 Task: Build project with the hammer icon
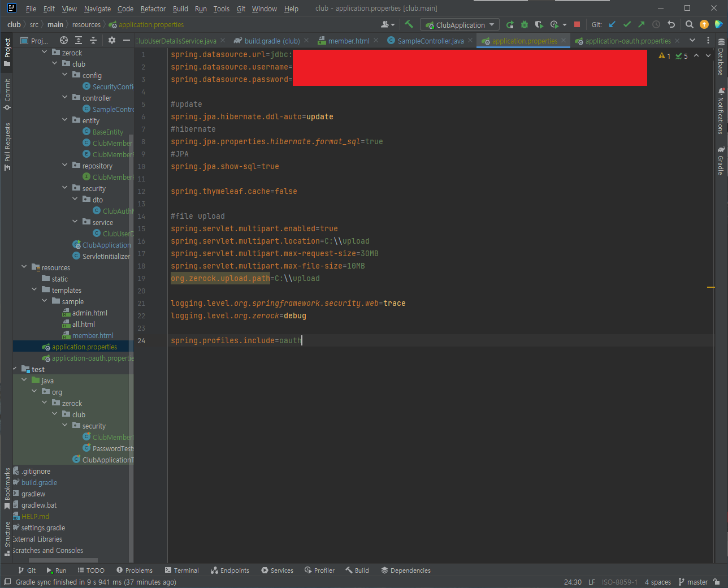click(x=409, y=24)
